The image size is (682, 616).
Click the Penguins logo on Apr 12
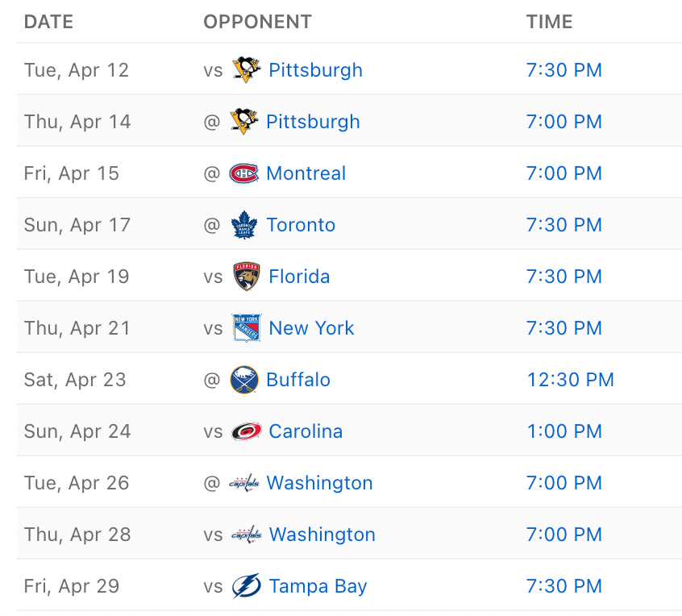click(247, 69)
